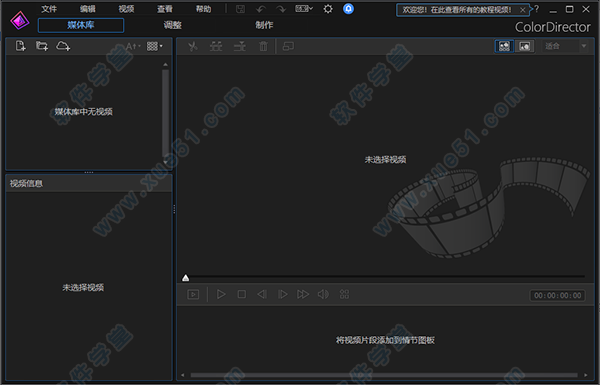Open the 视频 menu
The width and height of the screenshot is (600, 385).
(126, 9)
